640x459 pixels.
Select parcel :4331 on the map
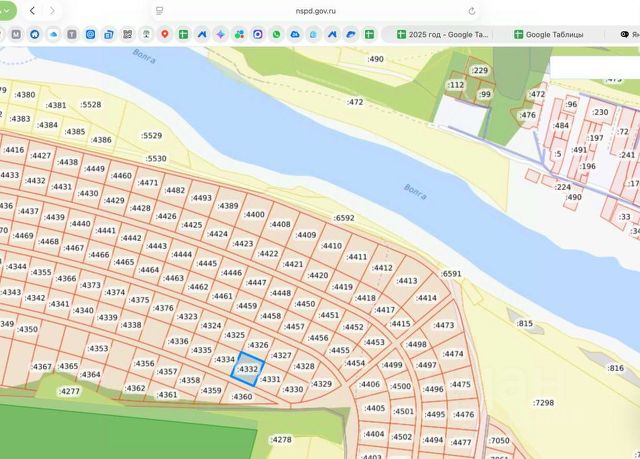click(270, 379)
